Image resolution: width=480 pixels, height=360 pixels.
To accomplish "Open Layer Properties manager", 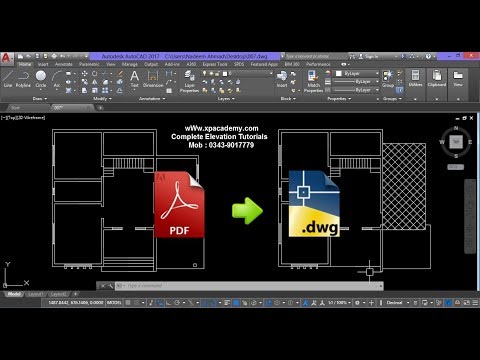I will point(189,81).
